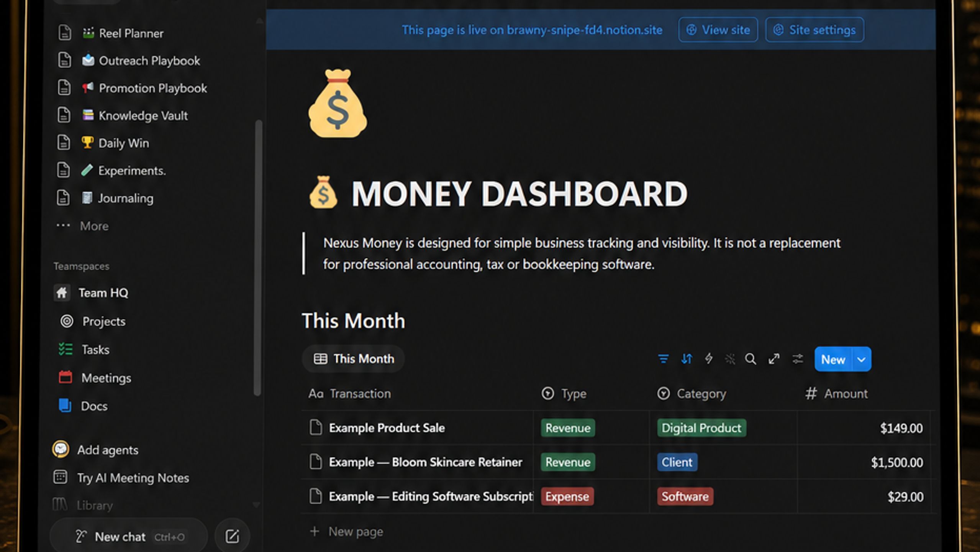Open Example Product Sale row
Viewport: 980px width, 552px height.
pos(387,428)
